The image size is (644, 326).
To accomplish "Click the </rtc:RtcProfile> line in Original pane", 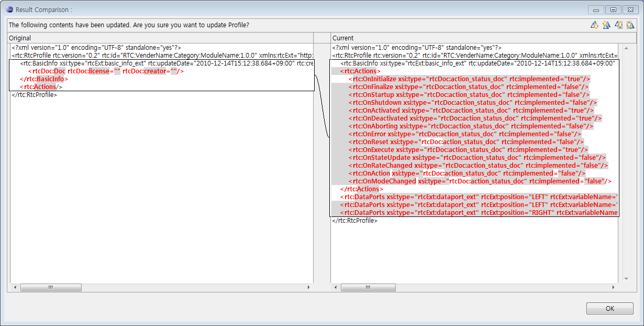I will (x=34, y=95).
